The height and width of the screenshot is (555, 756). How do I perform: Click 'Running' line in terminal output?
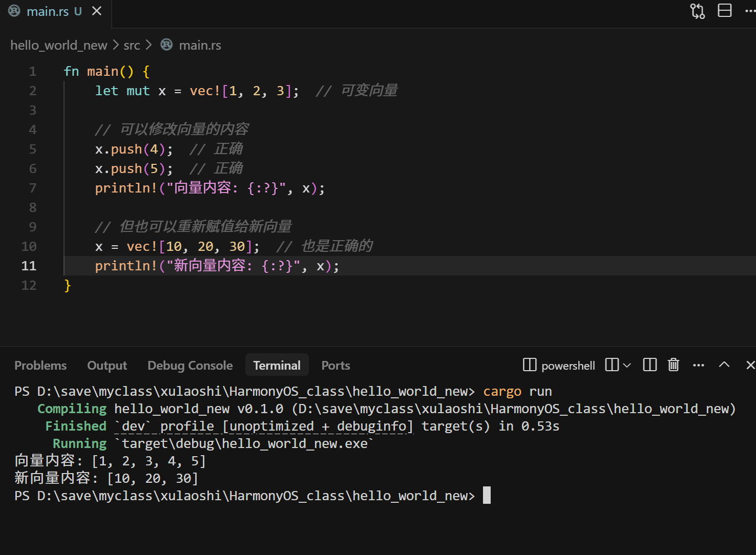213,444
